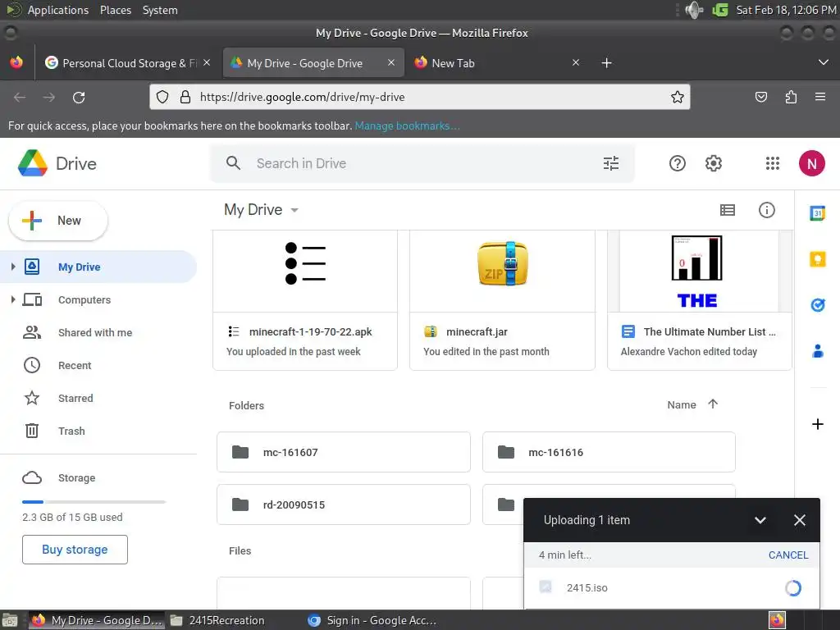Screen dimensions: 840x630
Task: Expand Computers tree arrow
Action: [13, 299]
